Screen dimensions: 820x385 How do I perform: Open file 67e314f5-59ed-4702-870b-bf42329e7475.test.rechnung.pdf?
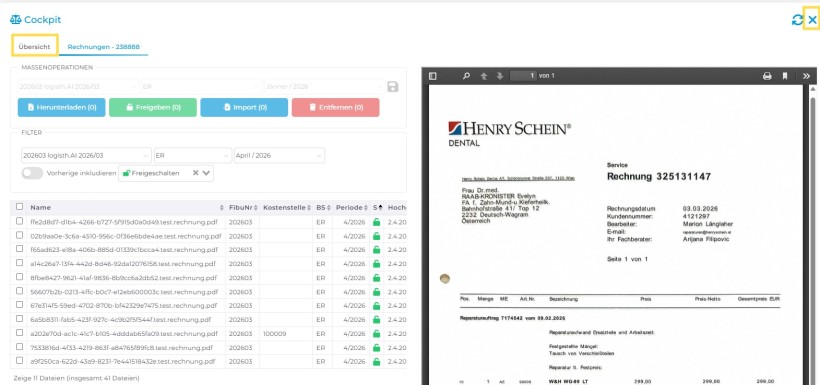[x=123, y=305]
